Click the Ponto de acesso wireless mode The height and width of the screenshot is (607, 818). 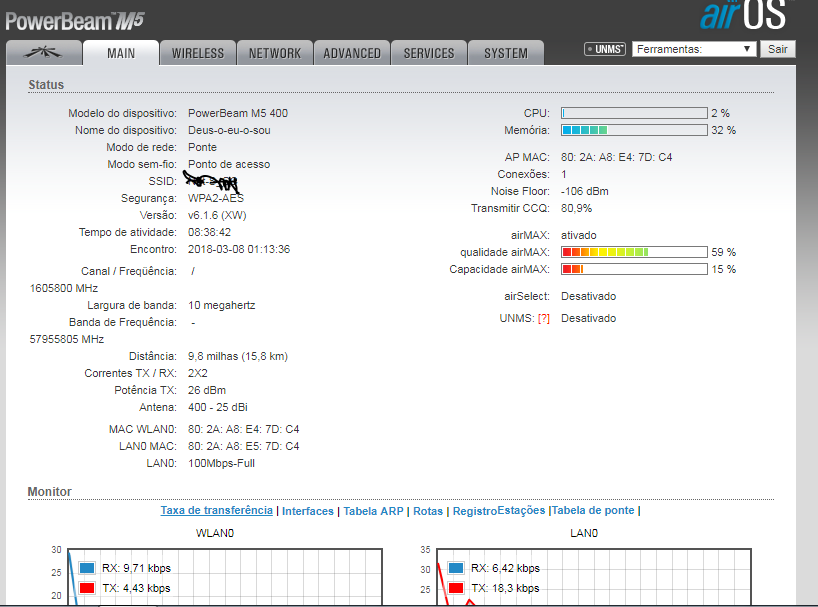229,164
